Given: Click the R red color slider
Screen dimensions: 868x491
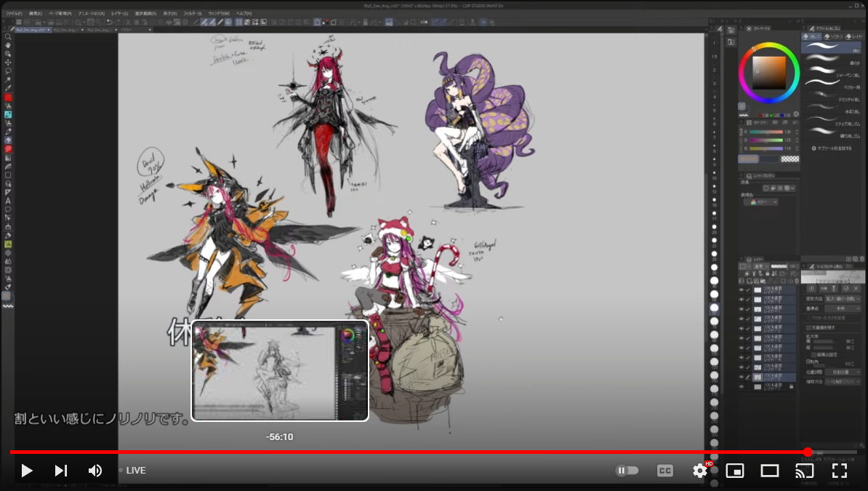Looking at the screenshot, I should [766, 132].
